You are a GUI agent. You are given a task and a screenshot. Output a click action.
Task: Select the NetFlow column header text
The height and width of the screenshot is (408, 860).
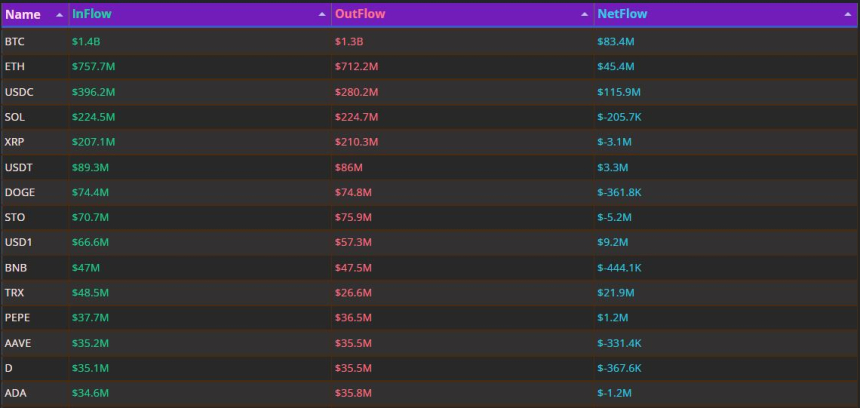pos(621,15)
